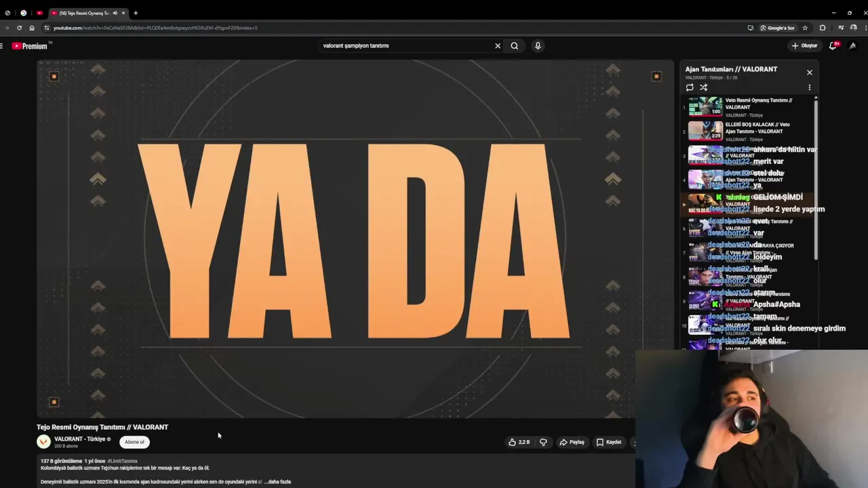Mute the tab via speaker icon
This screenshot has height=488, width=868.
[115, 13]
